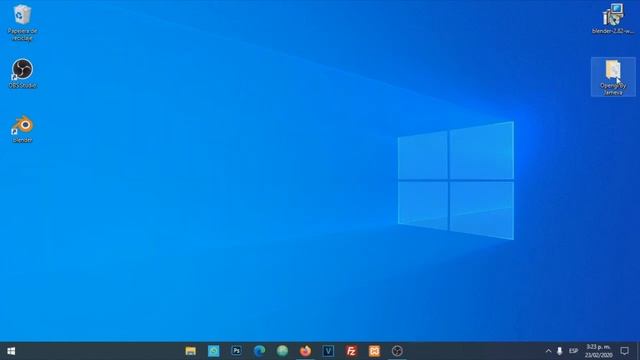The image size is (640, 360).
Task: Select the Blender desktop shortcut
Action: point(22,129)
